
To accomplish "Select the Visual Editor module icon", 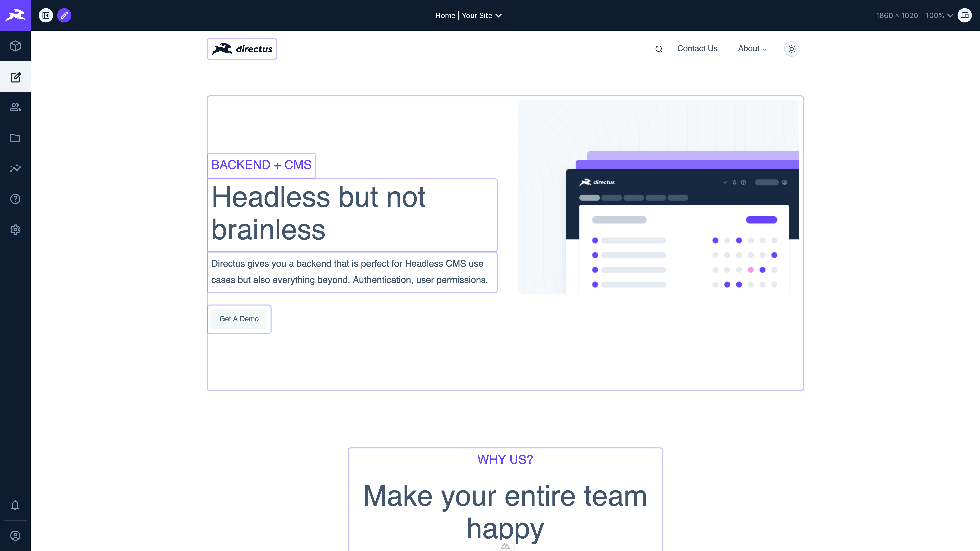I will (x=15, y=77).
